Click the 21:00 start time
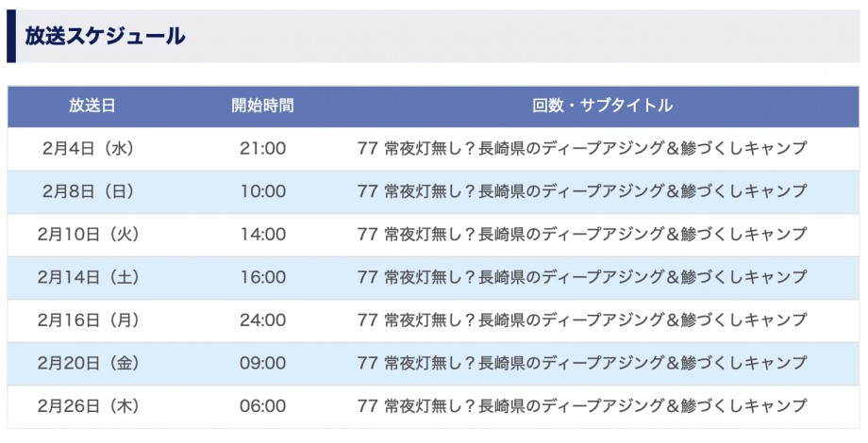Viewport: 868px width, 443px height. 262,148
